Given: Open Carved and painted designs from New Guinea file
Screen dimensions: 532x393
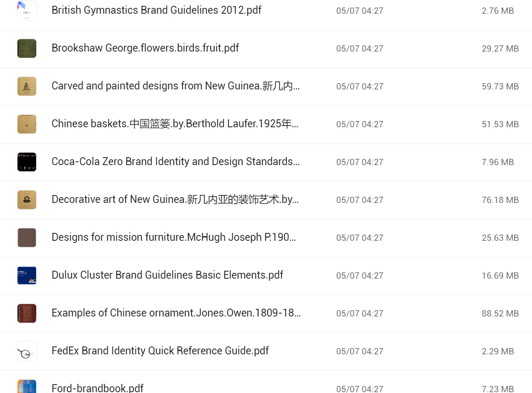Looking at the screenshot, I should point(176,86).
